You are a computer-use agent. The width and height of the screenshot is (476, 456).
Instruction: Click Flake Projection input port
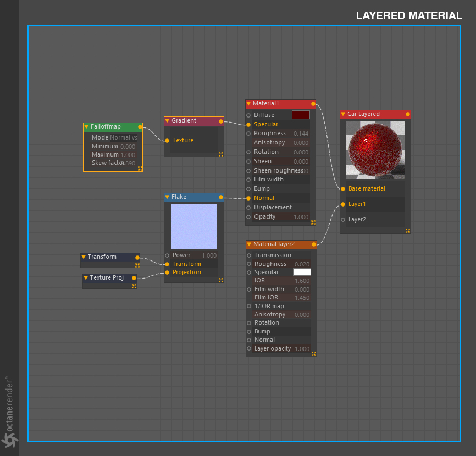tap(167, 273)
